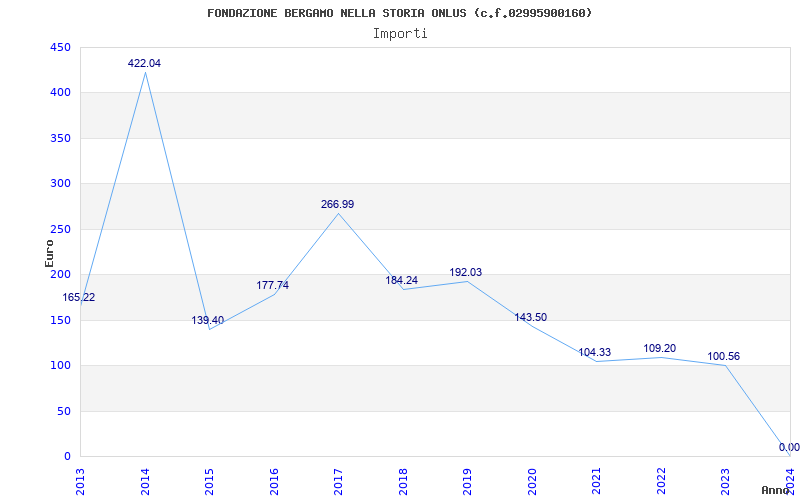Click the 300 y-axis tick label

(x=60, y=184)
